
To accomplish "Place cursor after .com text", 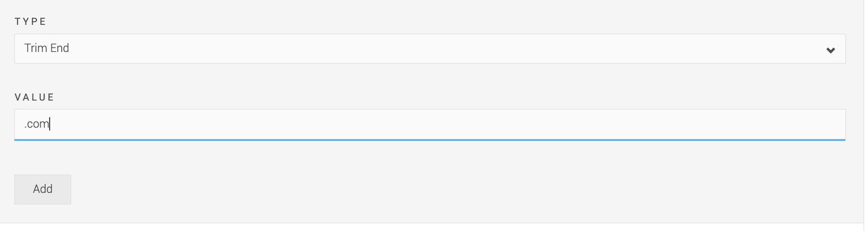I will click(50, 124).
